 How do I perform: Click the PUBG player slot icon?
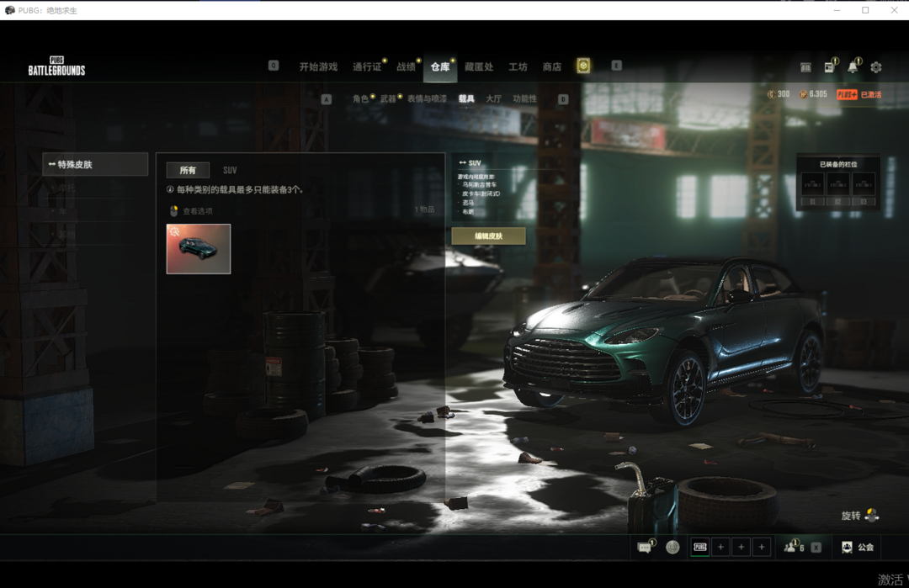[x=700, y=548]
